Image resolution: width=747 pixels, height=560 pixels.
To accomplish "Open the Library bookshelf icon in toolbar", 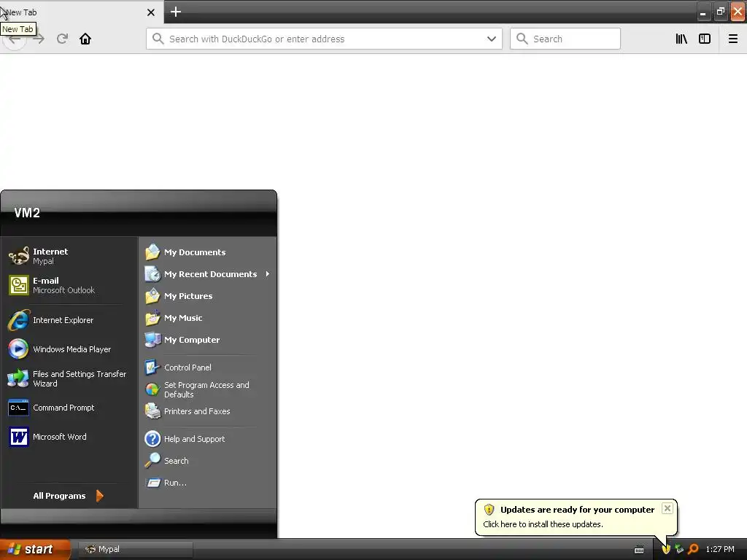I will tap(681, 39).
